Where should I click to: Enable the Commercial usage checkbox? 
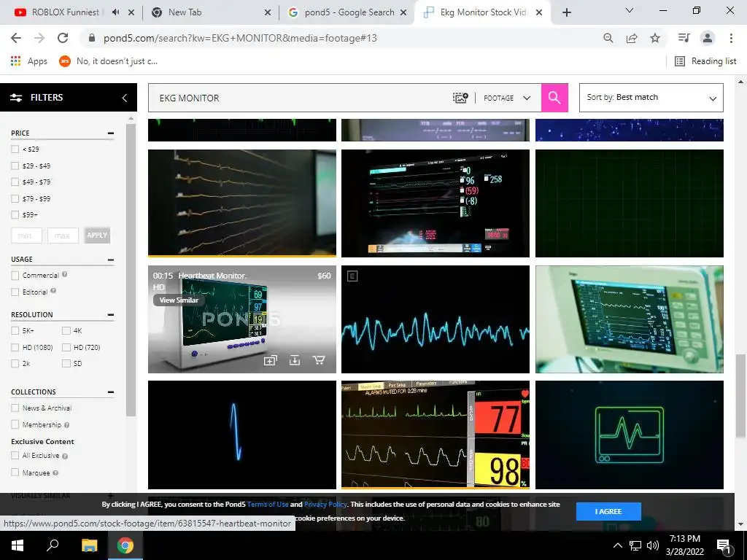point(15,275)
